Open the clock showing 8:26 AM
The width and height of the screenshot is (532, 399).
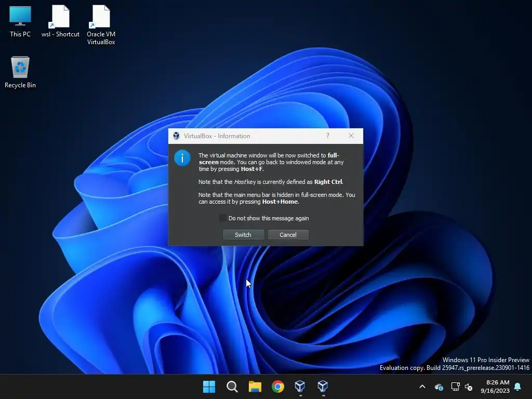click(x=495, y=387)
